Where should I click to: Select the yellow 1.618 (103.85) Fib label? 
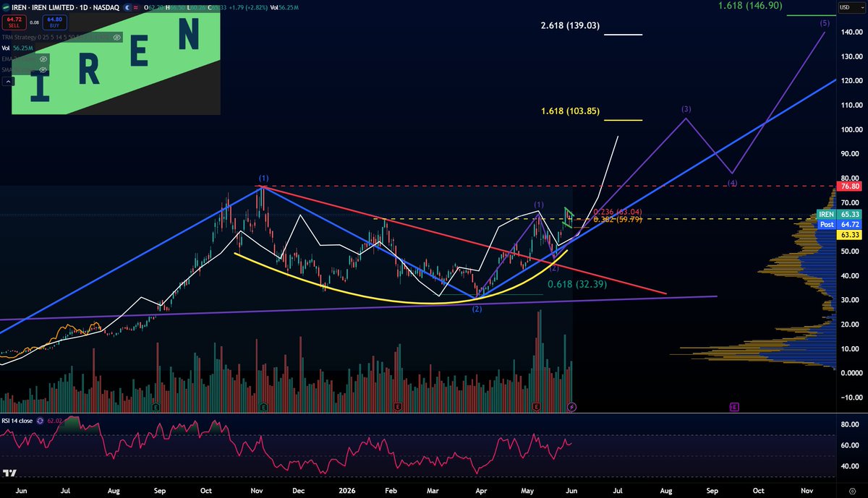pyautogui.click(x=571, y=111)
